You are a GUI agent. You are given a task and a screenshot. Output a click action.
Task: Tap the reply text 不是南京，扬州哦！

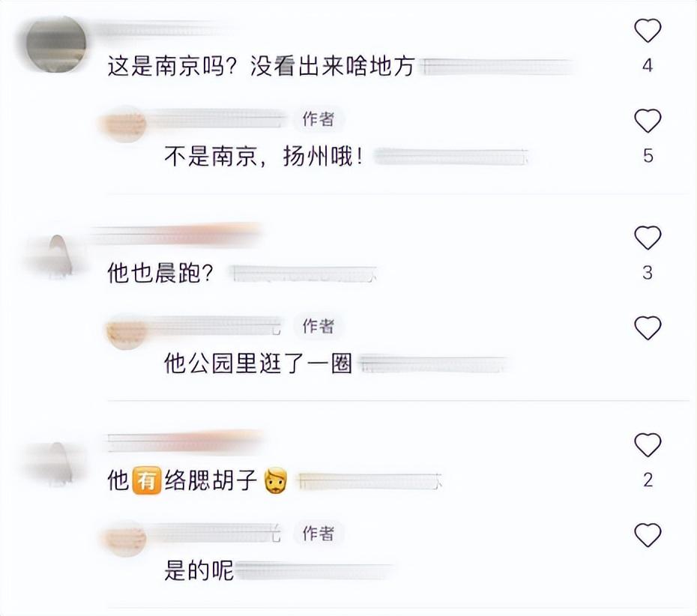[264, 157]
